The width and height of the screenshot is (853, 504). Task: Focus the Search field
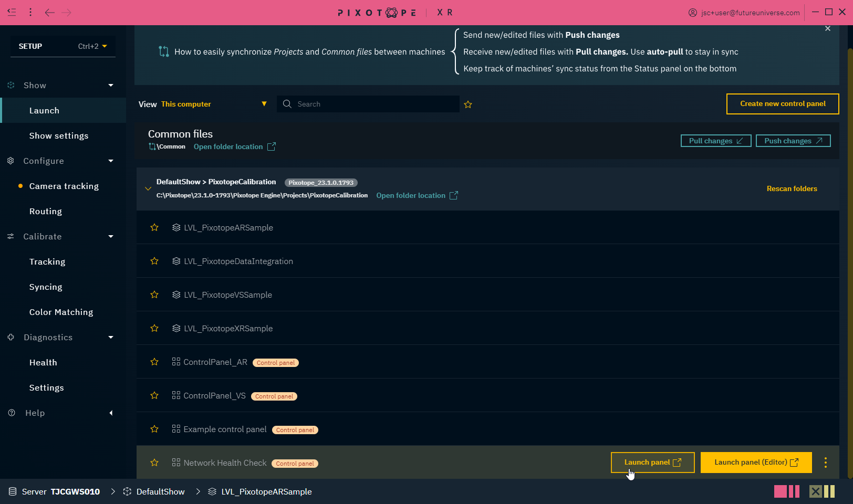click(x=368, y=104)
